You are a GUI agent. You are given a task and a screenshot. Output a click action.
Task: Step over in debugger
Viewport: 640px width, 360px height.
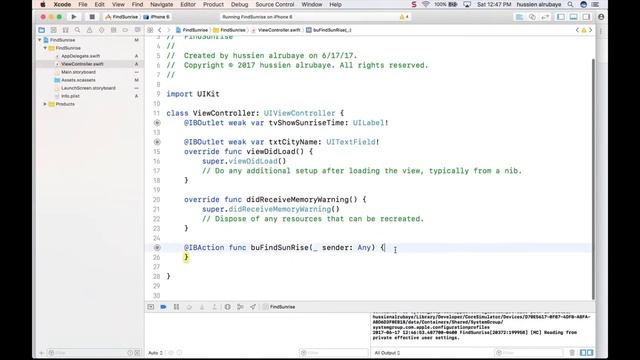189,307
